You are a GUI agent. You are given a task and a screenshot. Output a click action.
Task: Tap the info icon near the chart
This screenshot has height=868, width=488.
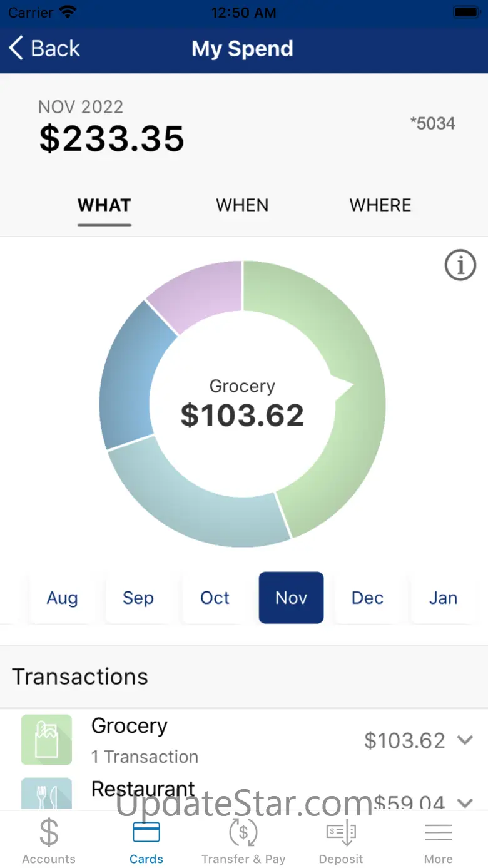pyautogui.click(x=460, y=265)
